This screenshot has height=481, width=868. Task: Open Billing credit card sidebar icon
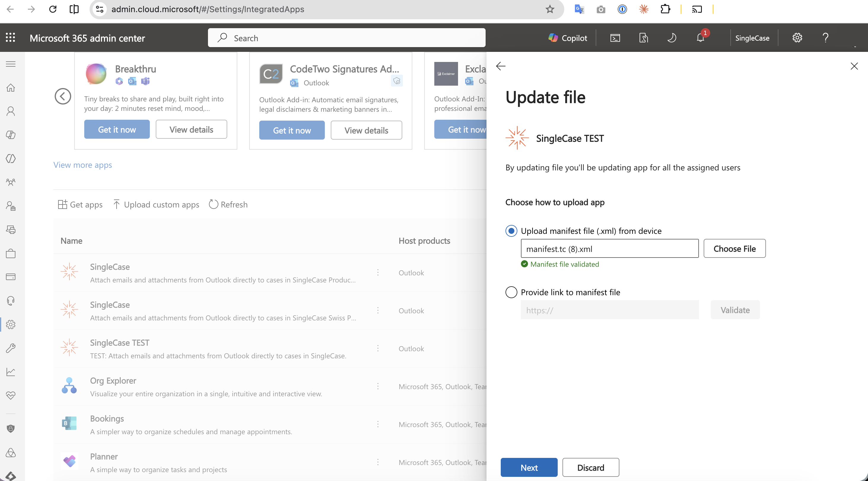pos(11,277)
